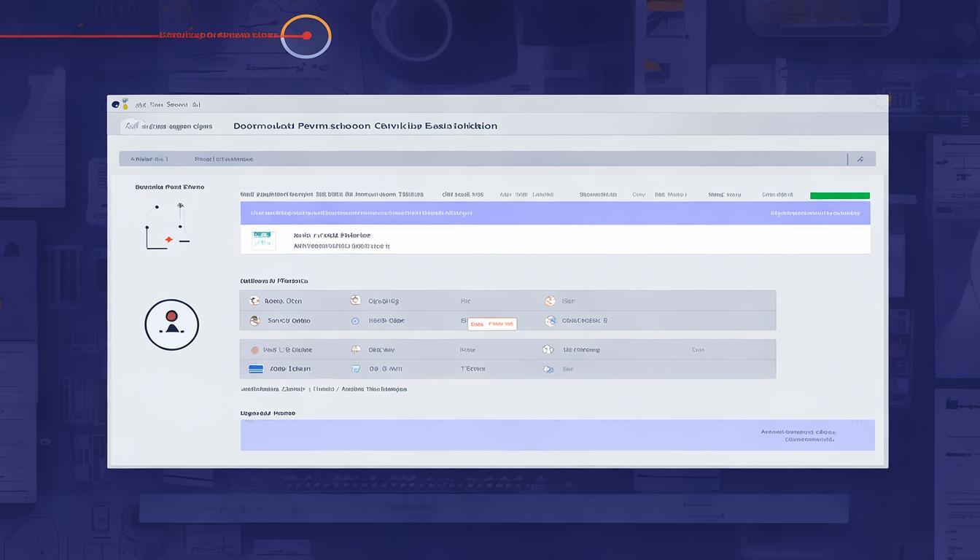The height and width of the screenshot is (560, 980).
Task: Click the orange circle knob at top
Action: pos(306,36)
